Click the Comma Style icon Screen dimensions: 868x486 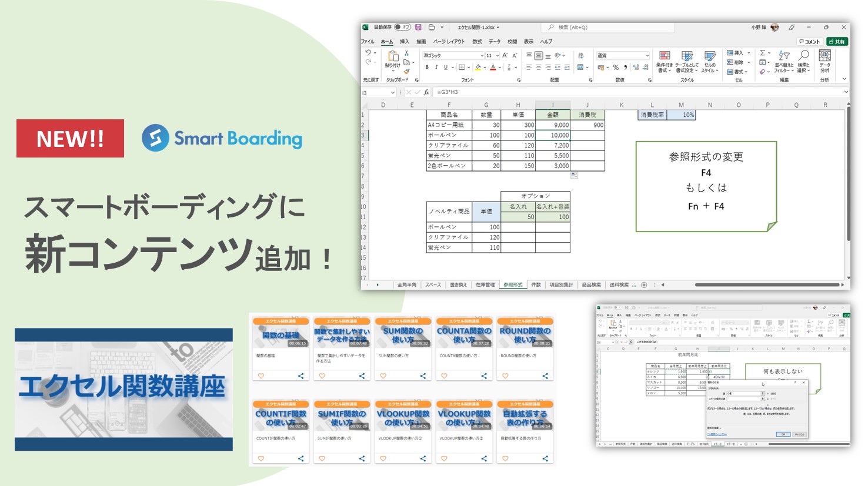[625, 68]
